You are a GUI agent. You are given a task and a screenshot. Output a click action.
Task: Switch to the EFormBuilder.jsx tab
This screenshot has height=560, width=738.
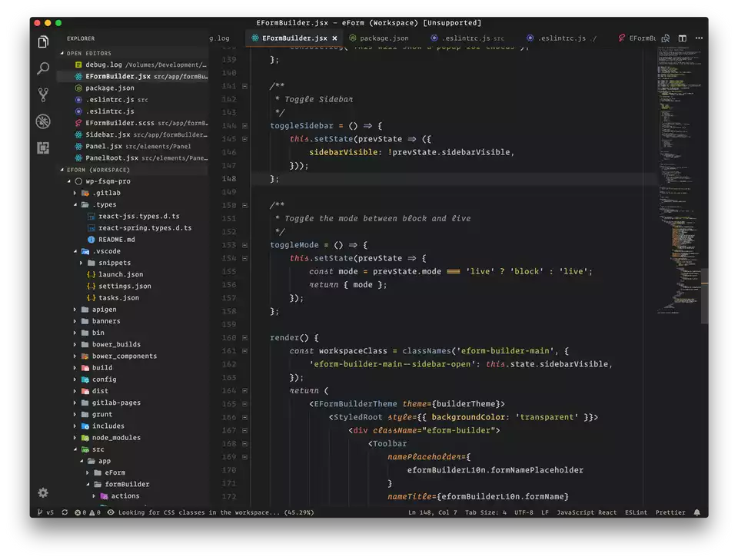294,38
